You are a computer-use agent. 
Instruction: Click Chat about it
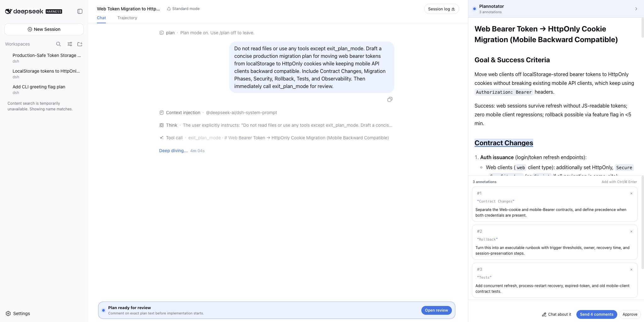557,314
